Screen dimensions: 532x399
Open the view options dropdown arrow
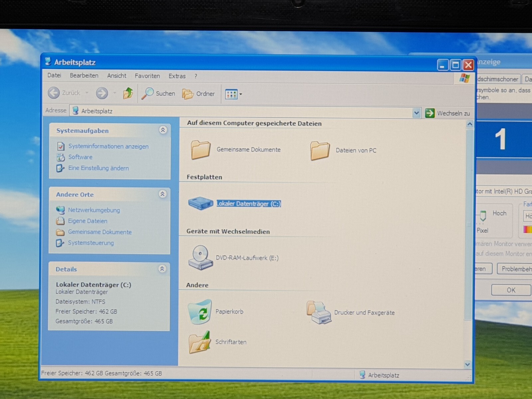(241, 94)
